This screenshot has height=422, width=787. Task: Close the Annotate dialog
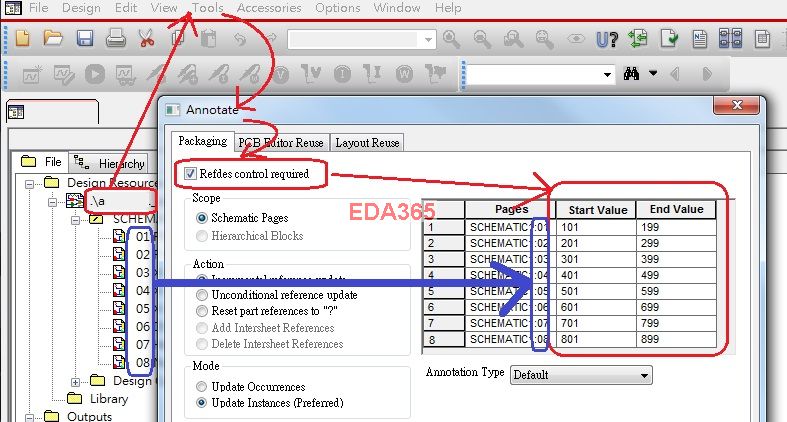pyautogui.click(x=737, y=105)
